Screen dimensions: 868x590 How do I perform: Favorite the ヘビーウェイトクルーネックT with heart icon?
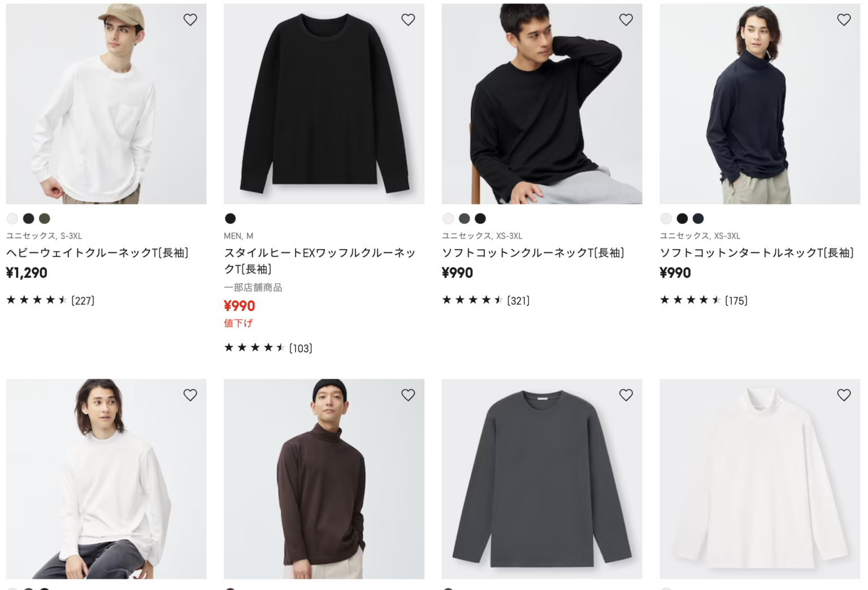[190, 19]
